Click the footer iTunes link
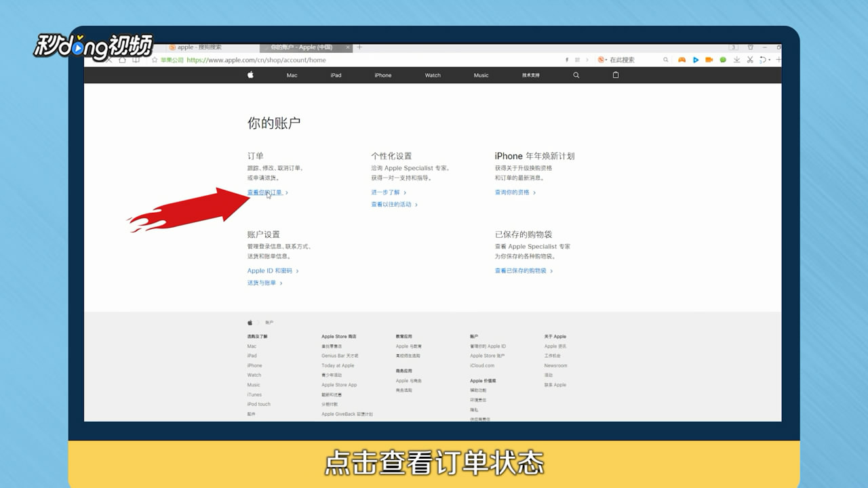This screenshot has height=488, width=868. [x=254, y=394]
